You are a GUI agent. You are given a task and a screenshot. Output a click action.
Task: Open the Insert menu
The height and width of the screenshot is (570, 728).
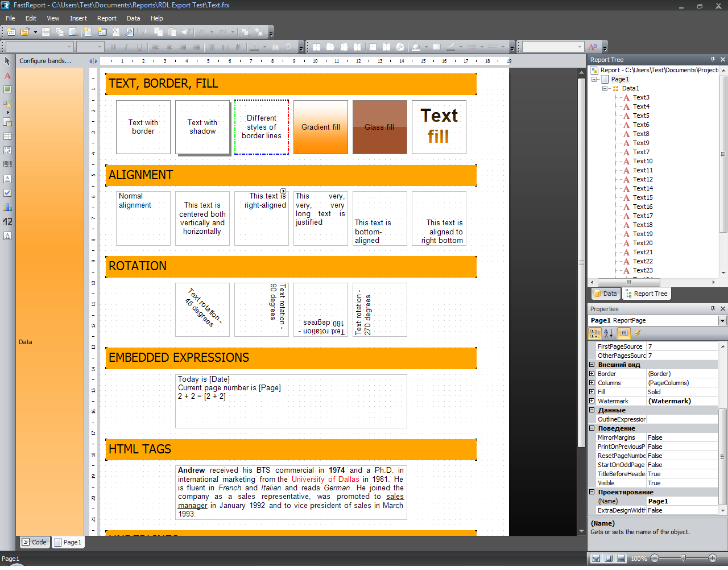pyautogui.click(x=78, y=18)
